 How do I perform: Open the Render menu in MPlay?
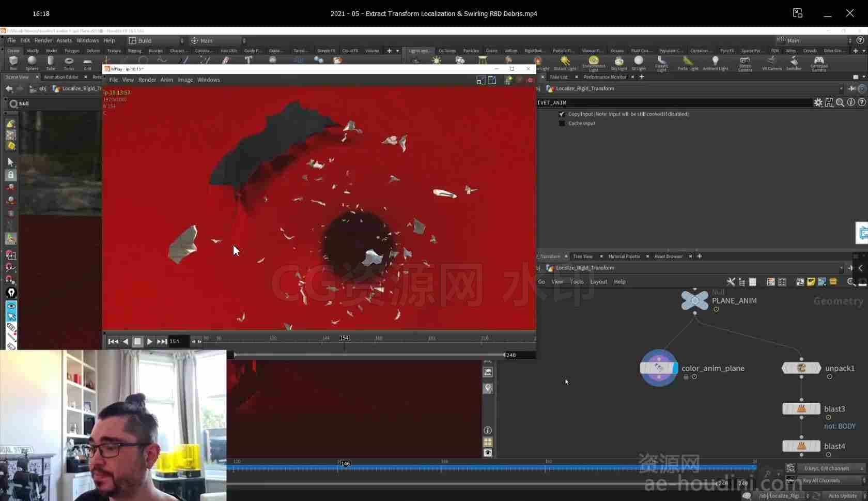click(147, 80)
